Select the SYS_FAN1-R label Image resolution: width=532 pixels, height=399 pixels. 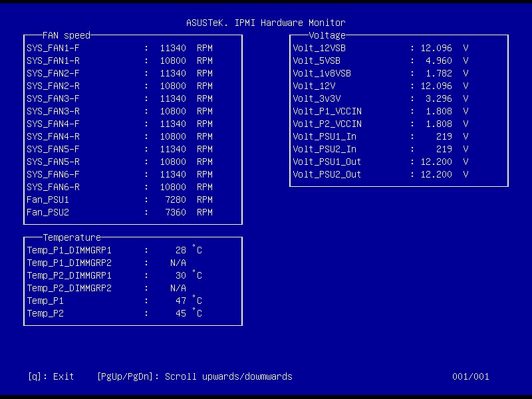(x=53, y=61)
